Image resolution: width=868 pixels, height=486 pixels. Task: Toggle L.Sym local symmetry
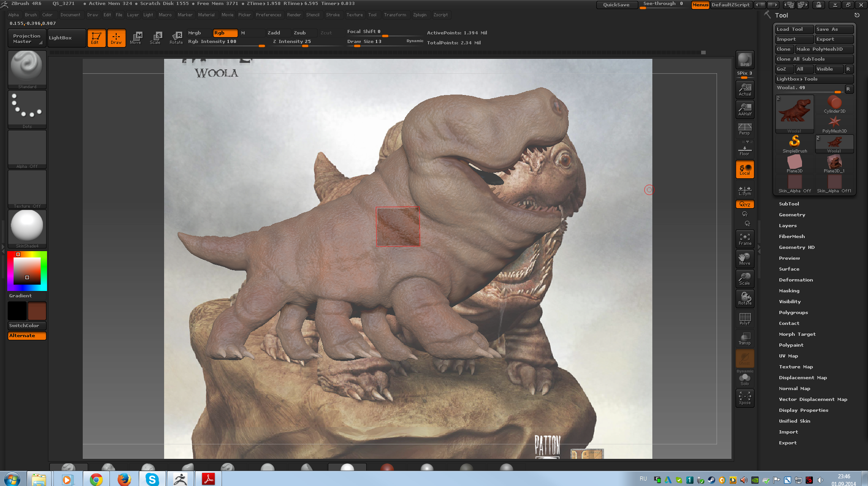click(745, 190)
